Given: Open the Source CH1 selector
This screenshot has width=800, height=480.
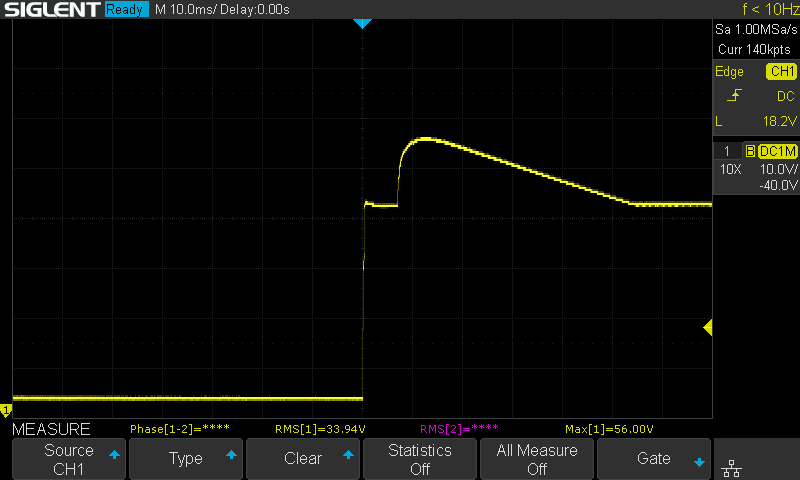Looking at the screenshot, I should pos(69,459).
